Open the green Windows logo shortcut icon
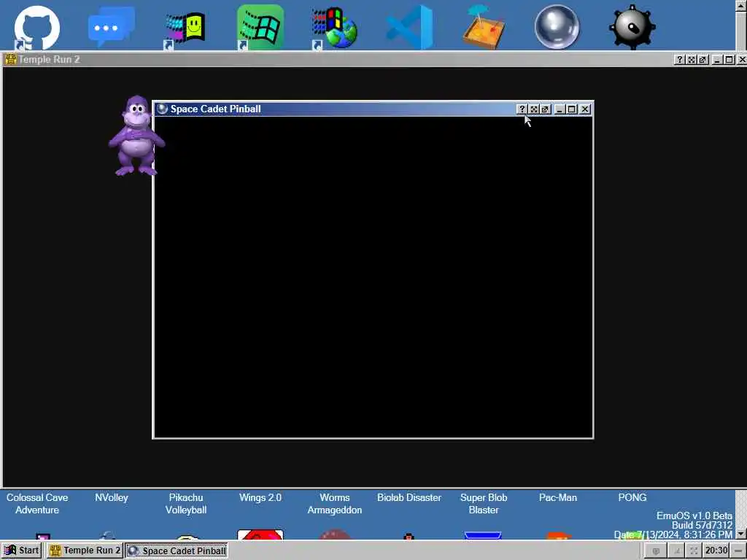Viewport: 747px width, 560px height. 260,27
